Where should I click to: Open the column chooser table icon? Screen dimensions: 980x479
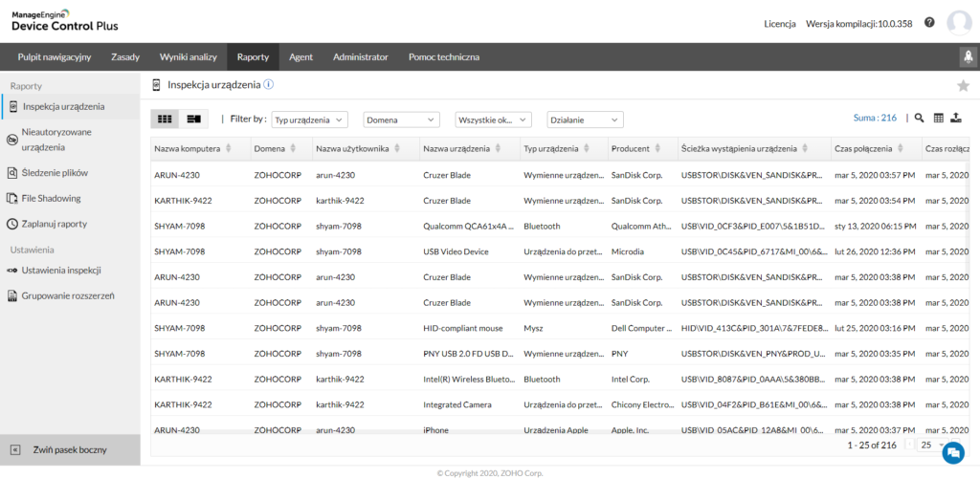[938, 119]
